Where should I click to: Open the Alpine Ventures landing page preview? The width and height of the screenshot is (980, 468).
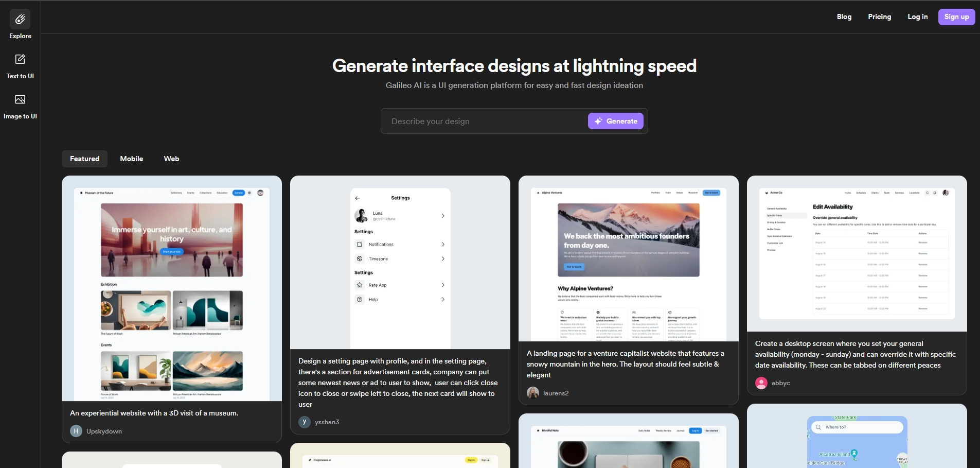[629, 258]
